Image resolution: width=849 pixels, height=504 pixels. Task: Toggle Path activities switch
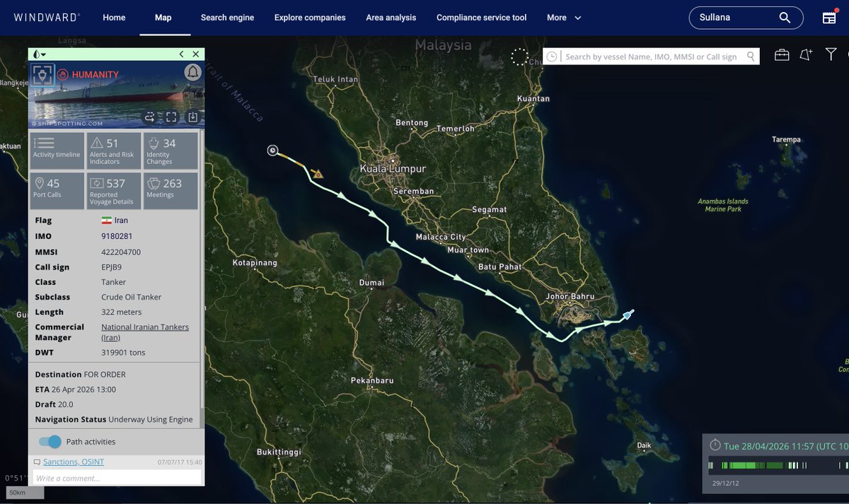(x=50, y=442)
